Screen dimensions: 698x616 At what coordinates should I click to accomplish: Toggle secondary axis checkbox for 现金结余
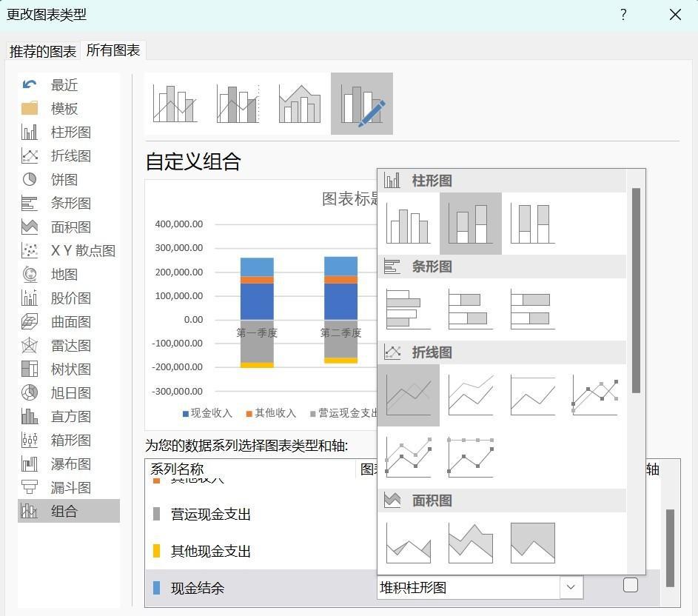[631, 585]
